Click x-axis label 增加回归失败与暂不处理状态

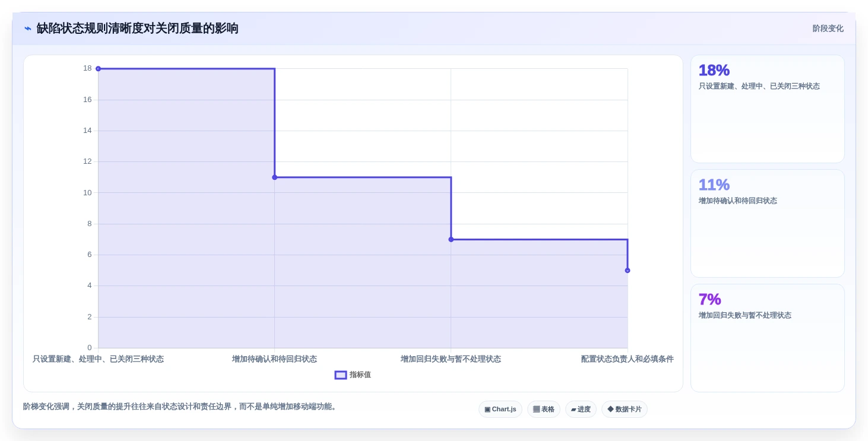click(x=451, y=359)
